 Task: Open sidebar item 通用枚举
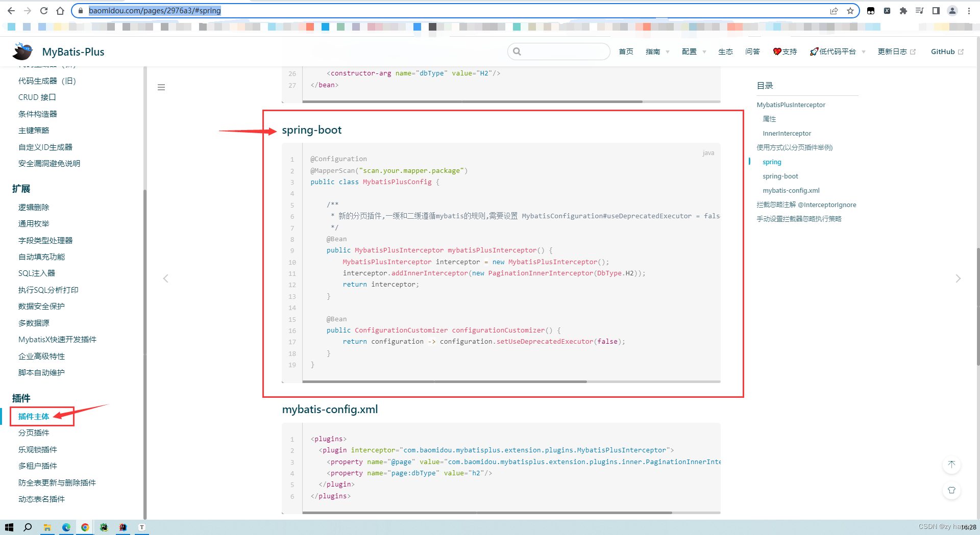click(x=34, y=224)
